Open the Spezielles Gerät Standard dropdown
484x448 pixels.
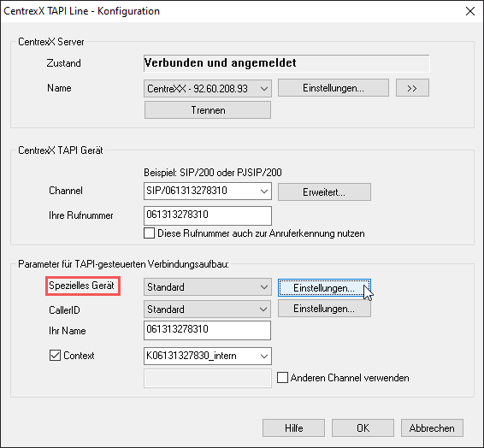208,287
